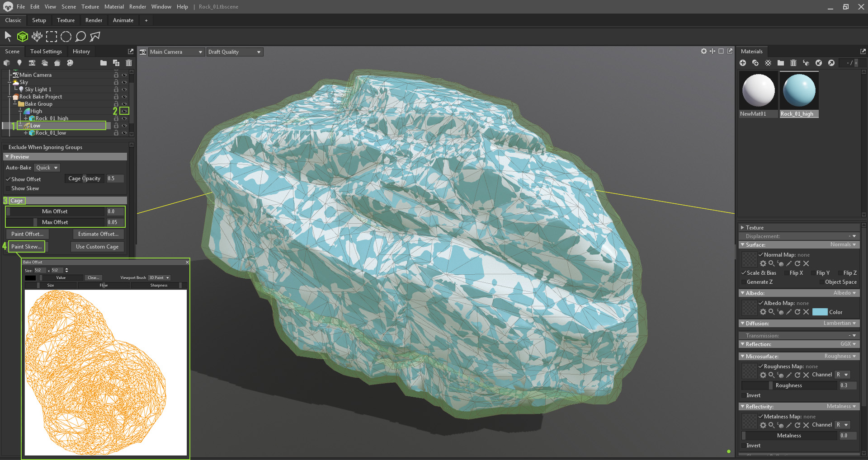The width and height of the screenshot is (868, 460).
Task: Toggle visibility of the High bake group
Action: 125,111
